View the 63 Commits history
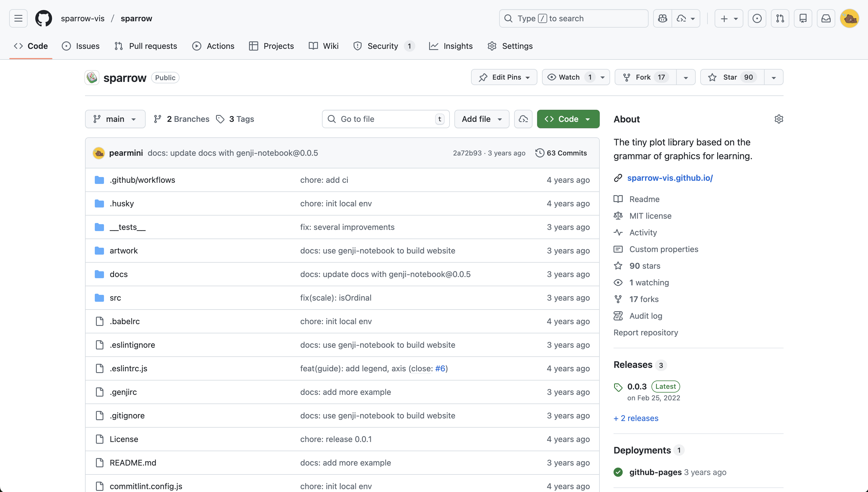 pyautogui.click(x=561, y=153)
